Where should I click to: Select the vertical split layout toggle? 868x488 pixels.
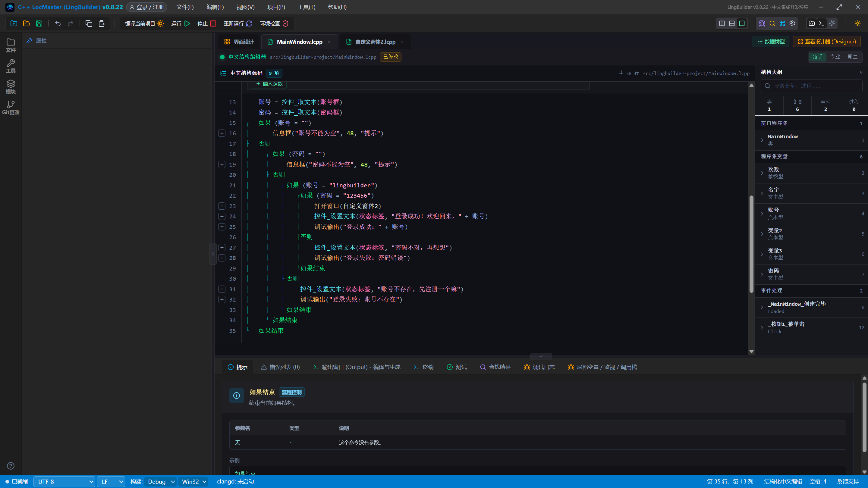pos(722,23)
